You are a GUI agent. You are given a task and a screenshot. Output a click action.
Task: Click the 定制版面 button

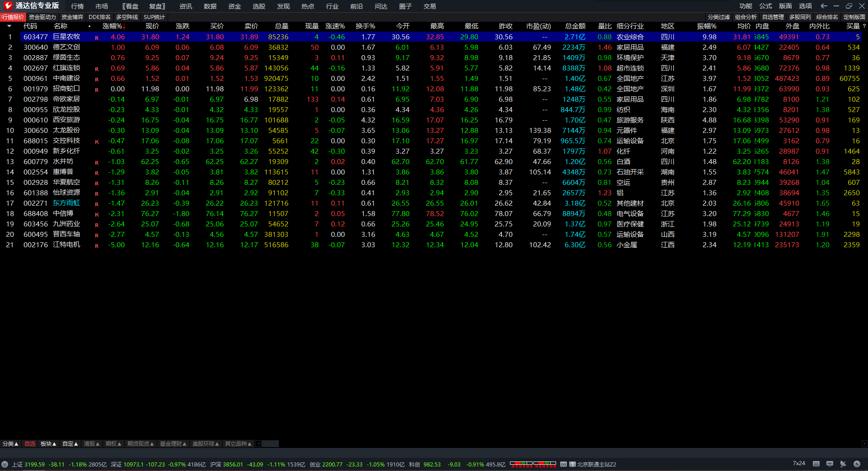click(x=854, y=17)
